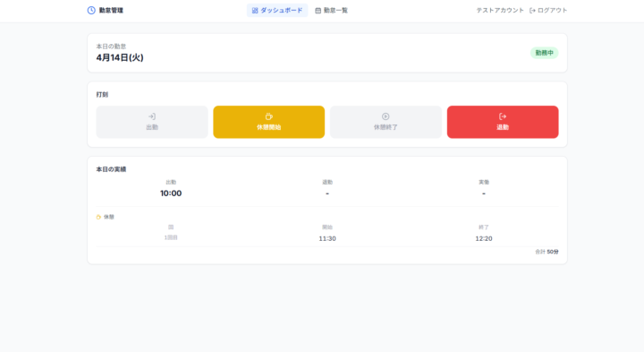The image size is (644, 352).
Task: Click the clock logo icon next to 勤怠管理
Action: click(x=91, y=10)
